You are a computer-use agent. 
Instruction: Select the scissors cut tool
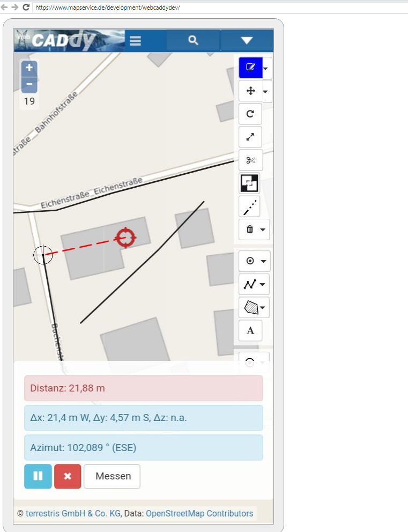(250, 160)
